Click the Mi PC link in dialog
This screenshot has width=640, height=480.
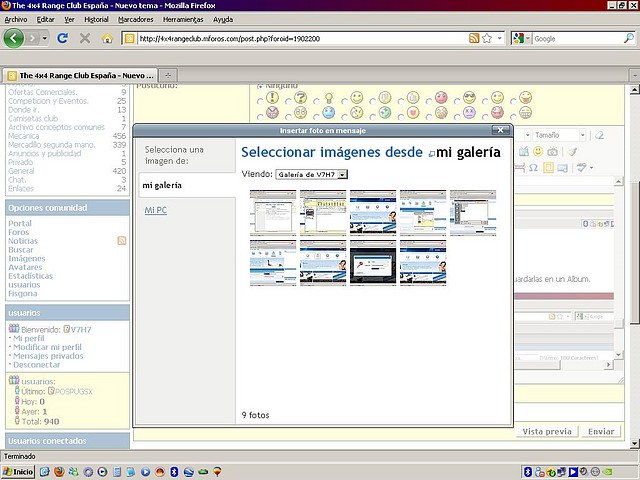tap(156, 210)
